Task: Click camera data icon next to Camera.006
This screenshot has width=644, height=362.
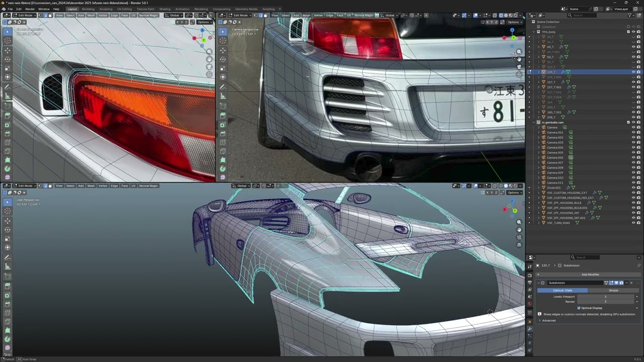Action: [571, 157]
